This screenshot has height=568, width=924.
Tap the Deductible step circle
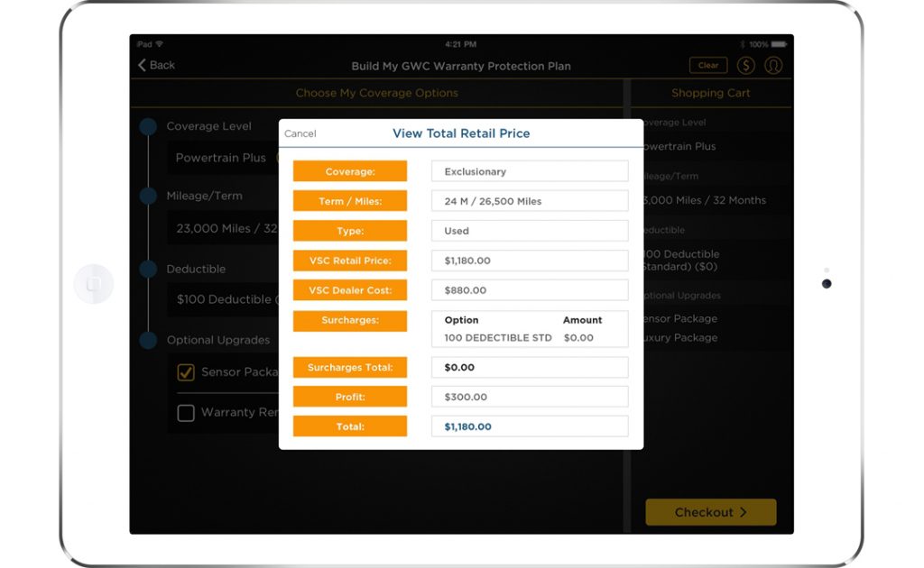pyautogui.click(x=149, y=269)
